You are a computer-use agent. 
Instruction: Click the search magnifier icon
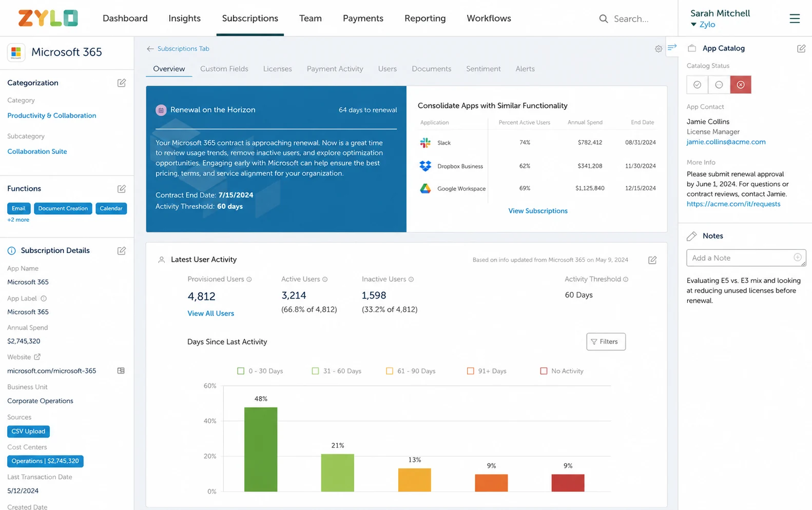tap(604, 19)
